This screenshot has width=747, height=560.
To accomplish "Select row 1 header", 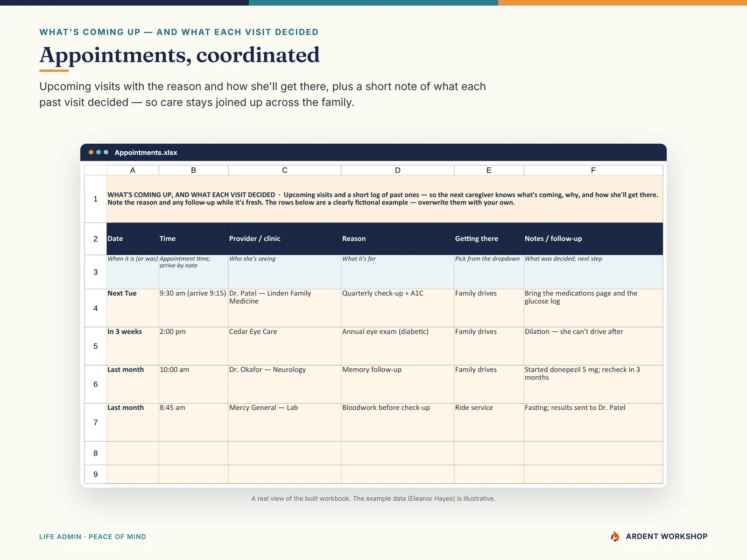I will click(x=96, y=199).
